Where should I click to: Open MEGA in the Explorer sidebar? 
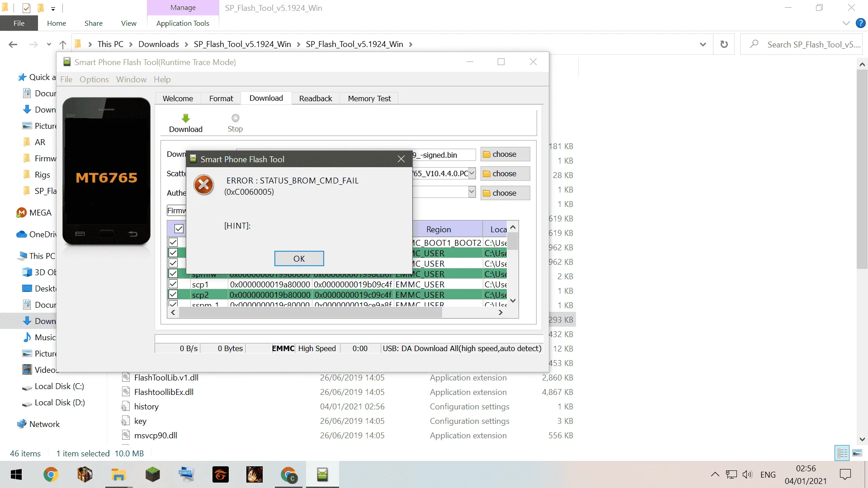click(40, 213)
